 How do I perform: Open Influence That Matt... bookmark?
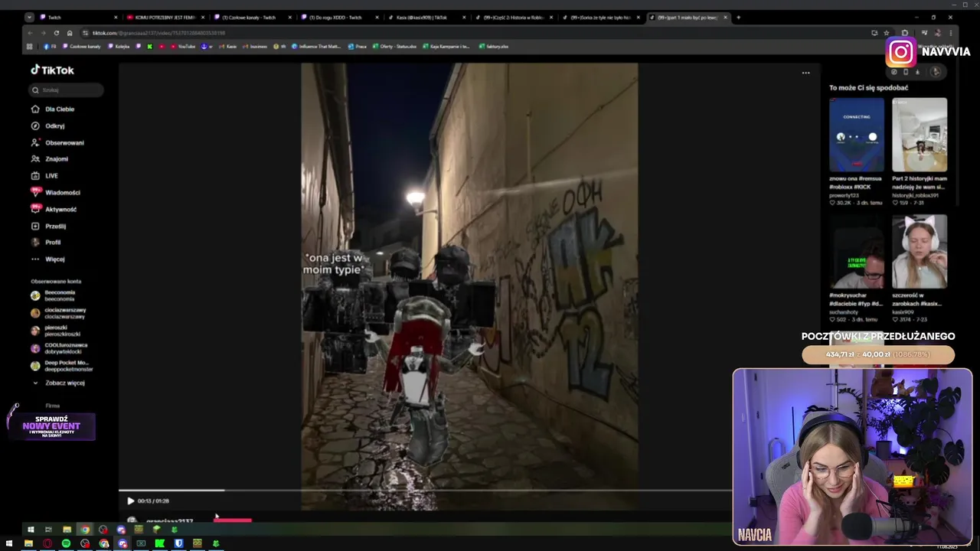click(316, 46)
